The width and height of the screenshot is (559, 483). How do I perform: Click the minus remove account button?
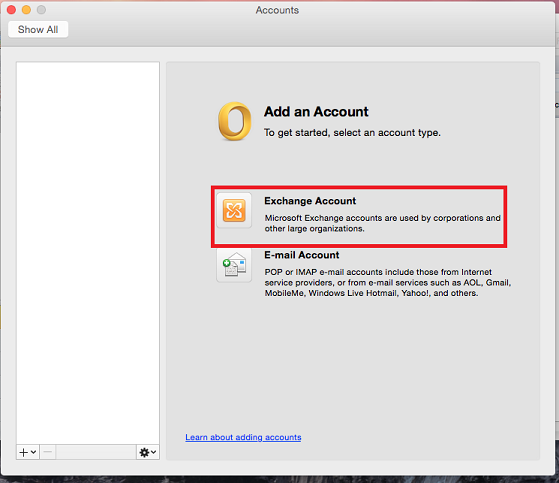[48, 452]
